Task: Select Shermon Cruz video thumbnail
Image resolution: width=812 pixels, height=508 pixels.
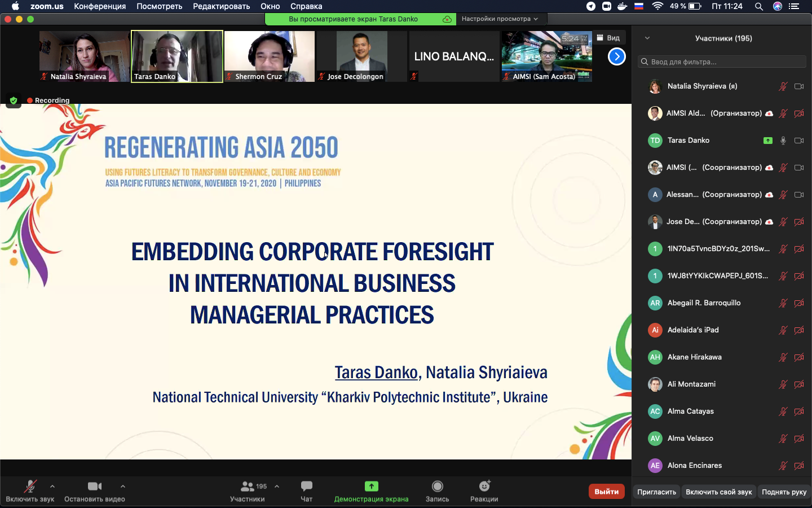Action: pyautogui.click(x=270, y=56)
